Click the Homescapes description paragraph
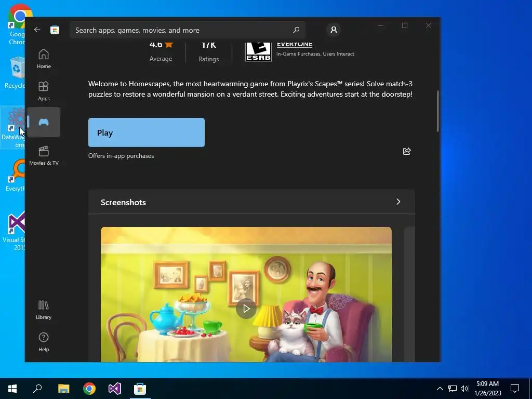This screenshot has height=399, width=532. (250, 89)
